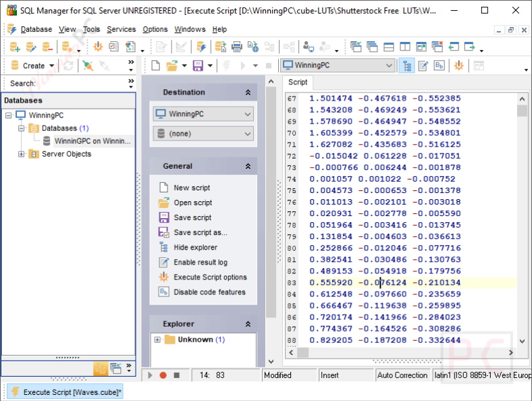532x401 pixels.
Task: Click the windows list icon below explorer
Action: [x=115, y=368]
